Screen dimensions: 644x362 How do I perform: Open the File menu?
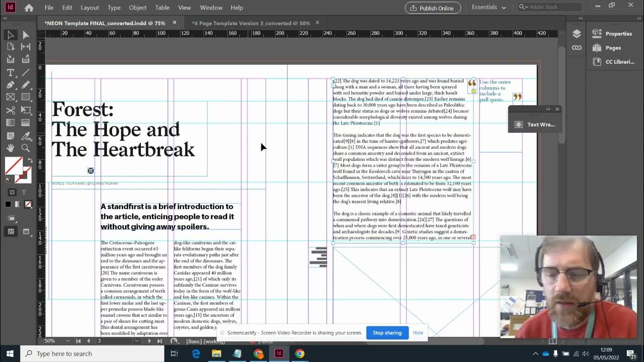[49, 8]
